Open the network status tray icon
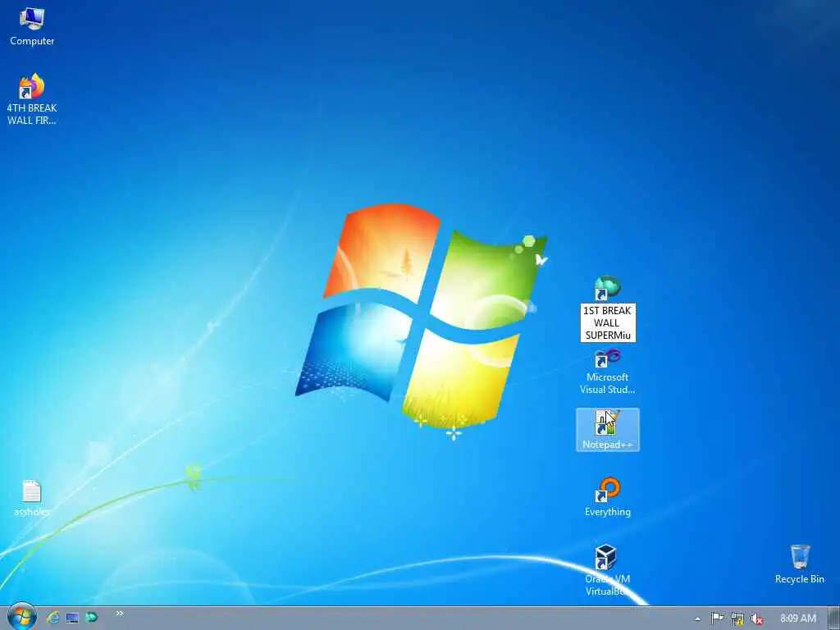 click(737, 619)
